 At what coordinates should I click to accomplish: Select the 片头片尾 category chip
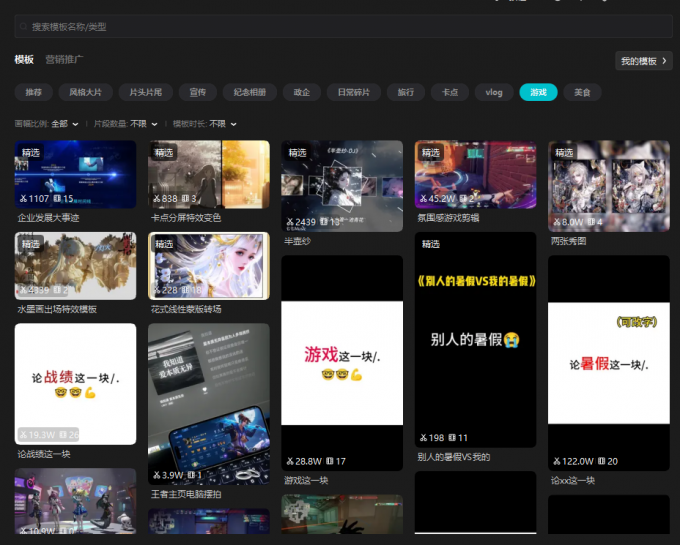146,92
